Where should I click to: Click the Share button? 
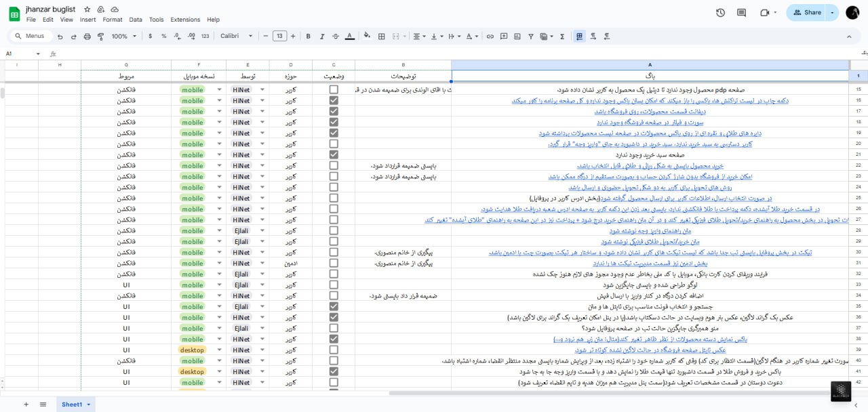tap(806, 12)
